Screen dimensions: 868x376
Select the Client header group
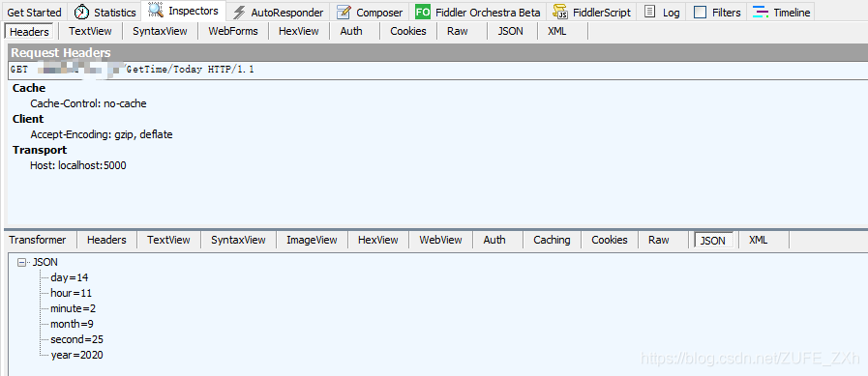coord(28,119)
